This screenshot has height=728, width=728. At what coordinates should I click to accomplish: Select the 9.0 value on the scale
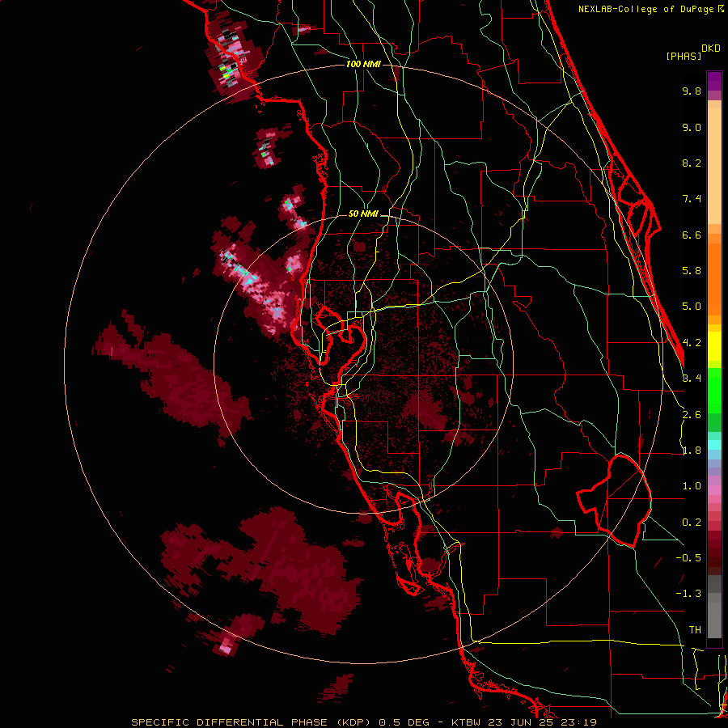point(692,127)
